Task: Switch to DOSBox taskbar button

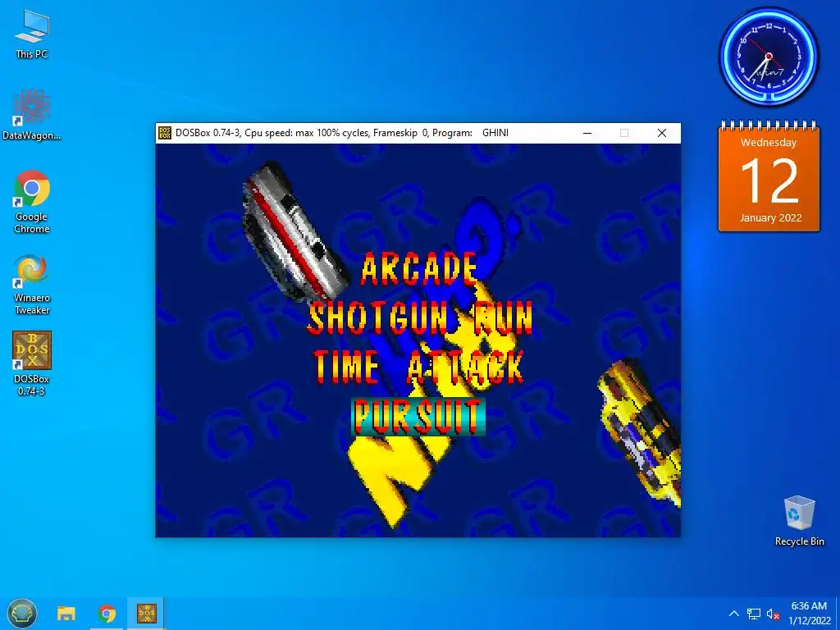Action: click(146, 614)
